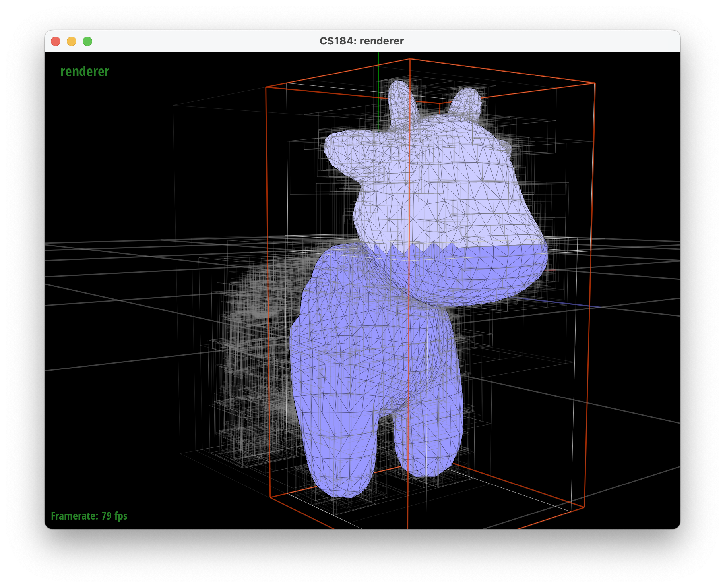
Task: Select the cow mesh's right horn
Action: pos(467,102)
